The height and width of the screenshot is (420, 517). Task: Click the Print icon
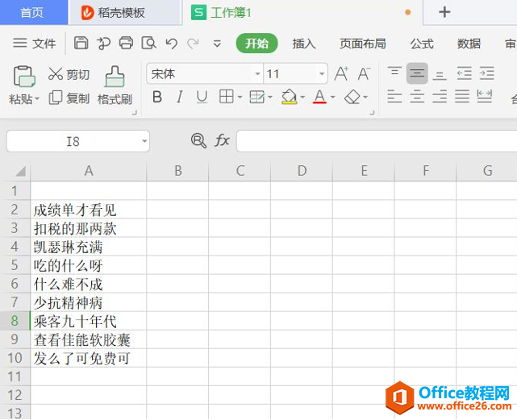[126, 44]
